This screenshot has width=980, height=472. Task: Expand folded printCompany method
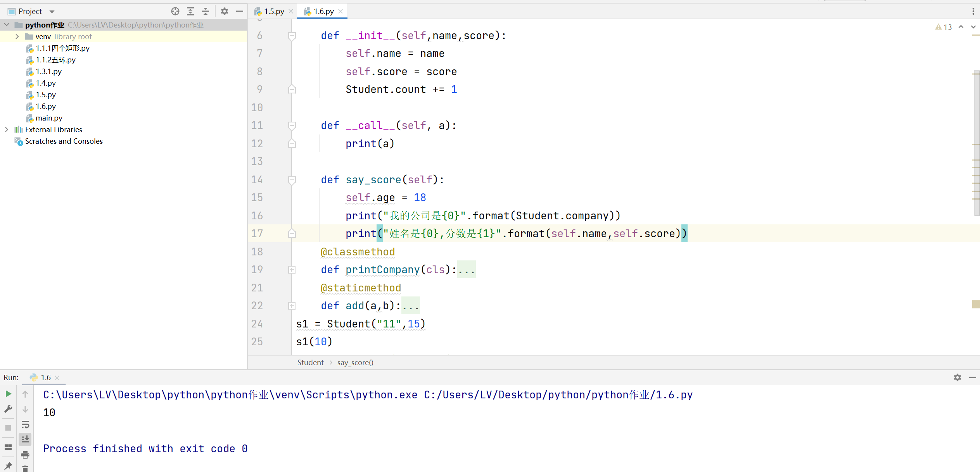coord(292,270)
